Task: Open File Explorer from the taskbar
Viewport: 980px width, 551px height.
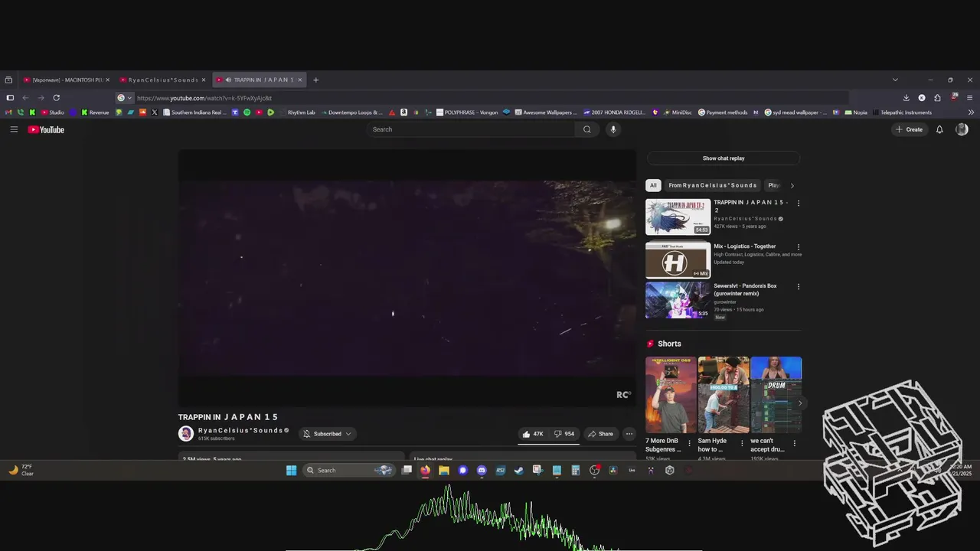Action: click(x=444, y=470)
